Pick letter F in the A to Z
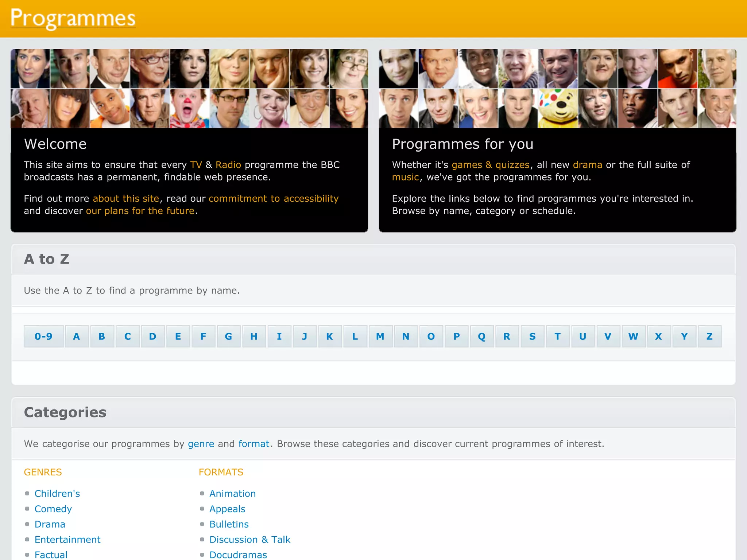Image resolution: width=747 pixels, height=560 pixels. tap(203, 336)
